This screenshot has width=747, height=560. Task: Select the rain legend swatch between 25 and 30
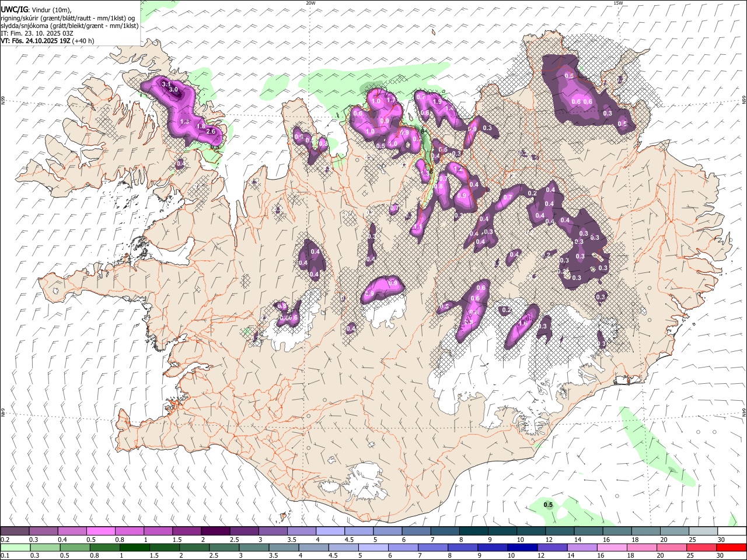[701, 547]
